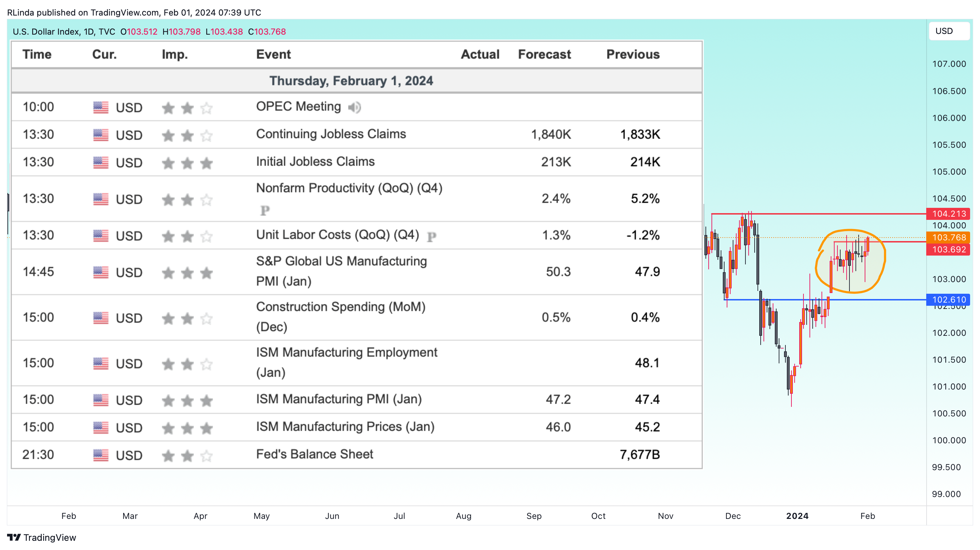Open S&P Global US Manufacturing PMI event
Screen dimensions: 980x550
(x=341, y=271)
